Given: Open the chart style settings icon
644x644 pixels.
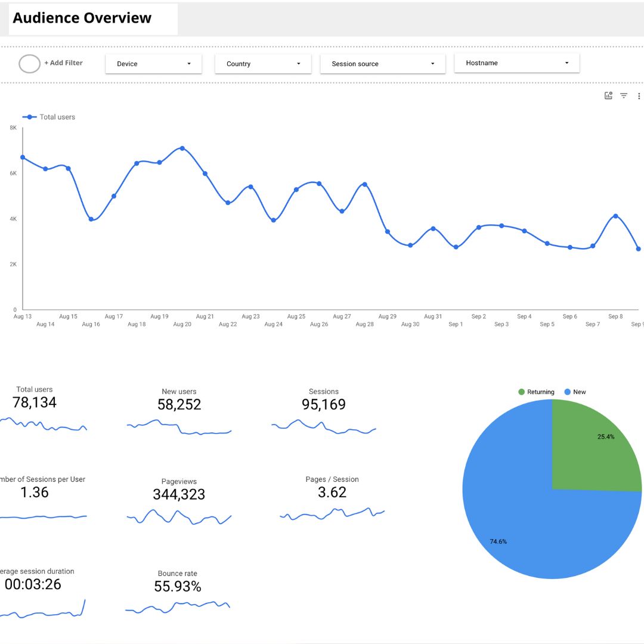Looking at the screenshot, I should (608, 95).
